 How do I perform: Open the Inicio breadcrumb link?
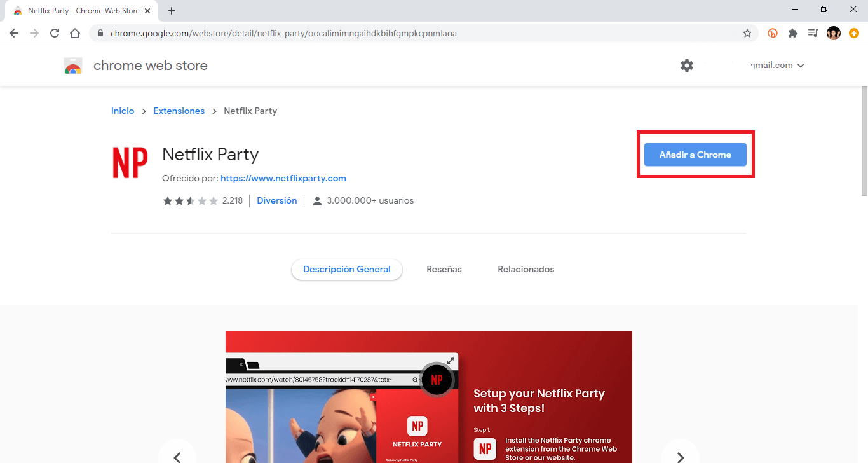(123, 111)
